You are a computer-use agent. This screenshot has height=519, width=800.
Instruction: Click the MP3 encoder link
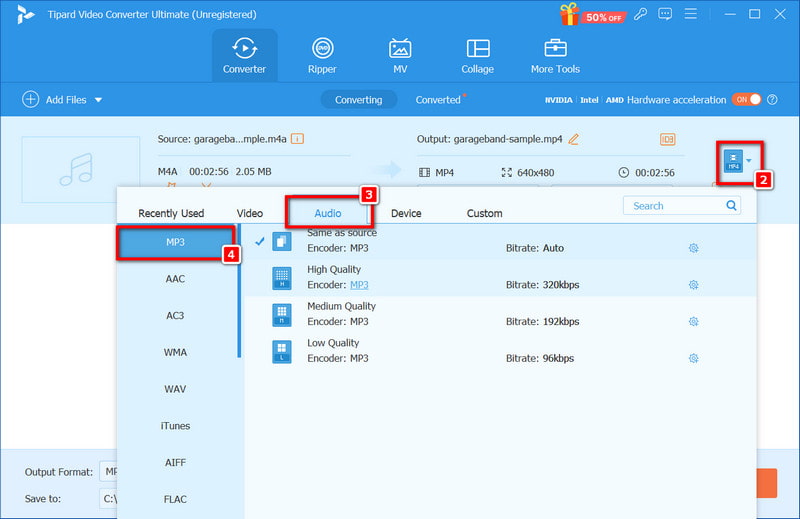[x=359, y=285]
